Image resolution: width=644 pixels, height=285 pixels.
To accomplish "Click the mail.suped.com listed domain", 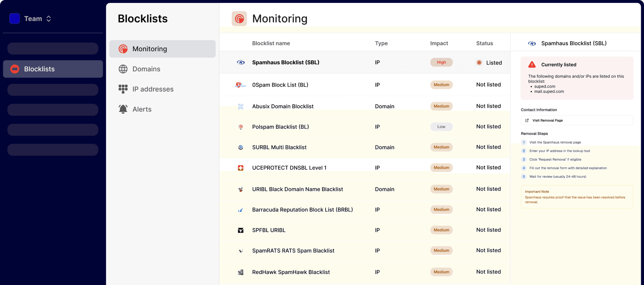I will pyautogui.click(x=549, y=92).
